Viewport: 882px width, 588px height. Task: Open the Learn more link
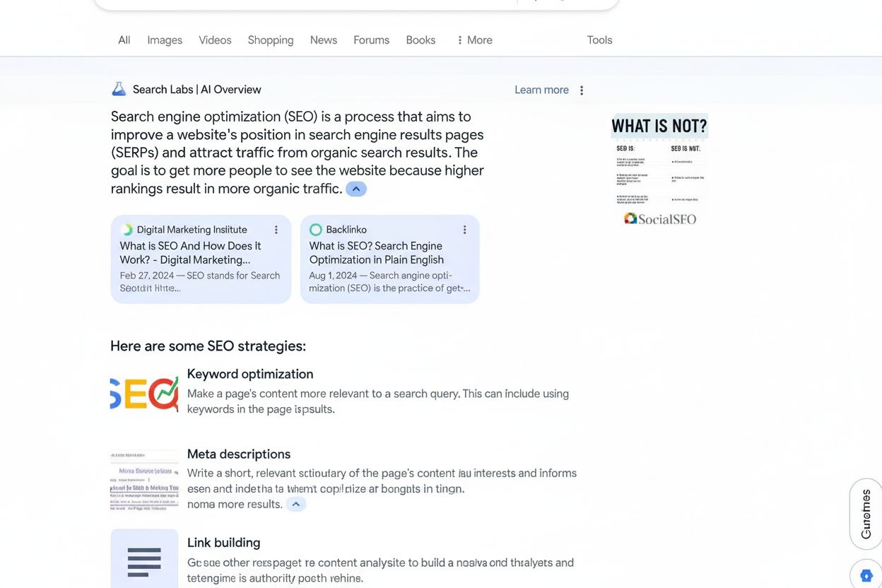541,90
